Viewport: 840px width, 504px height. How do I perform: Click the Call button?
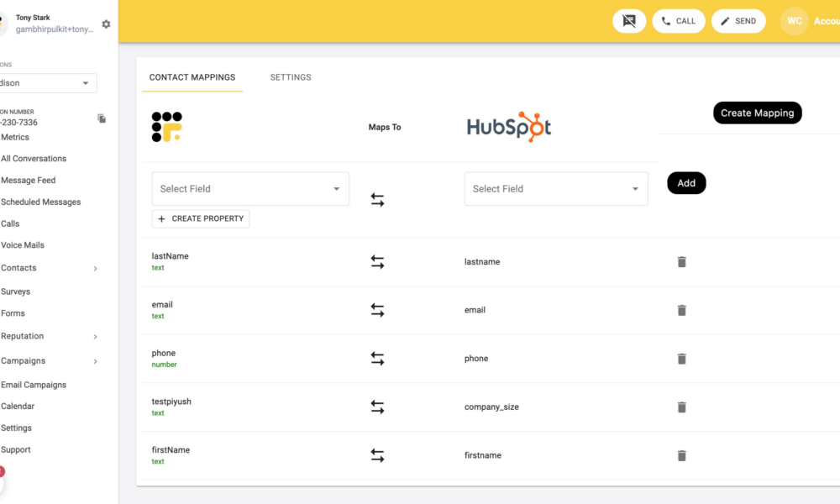point(678,21)
